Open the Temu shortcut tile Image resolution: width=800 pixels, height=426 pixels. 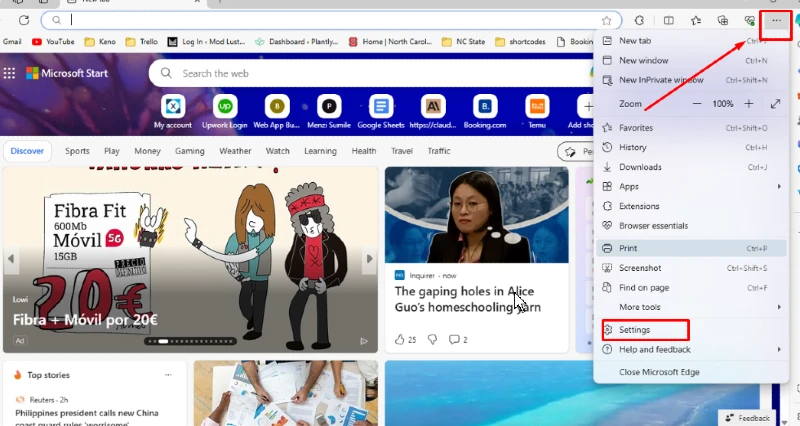pyautogui.click(x=537, y=112)
